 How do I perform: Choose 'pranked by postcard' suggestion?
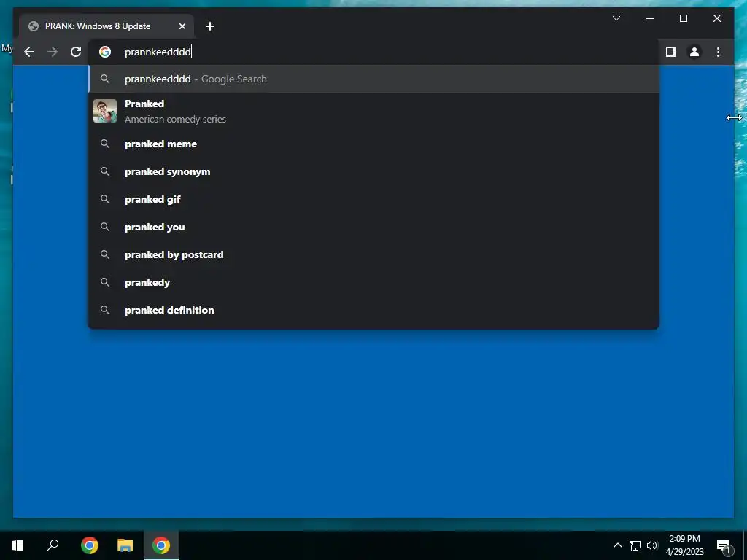click(373, 254)
